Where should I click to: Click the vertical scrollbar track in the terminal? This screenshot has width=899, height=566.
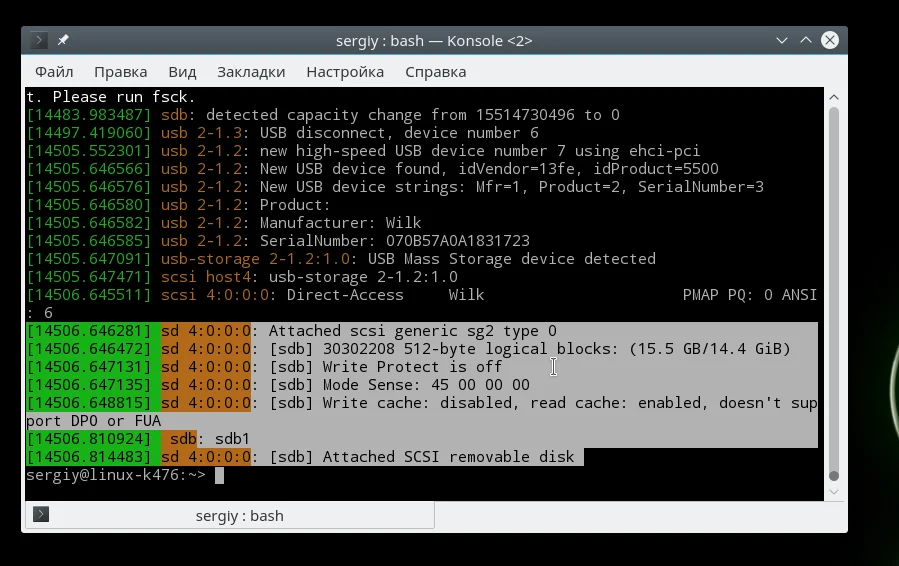coord(834,292)
